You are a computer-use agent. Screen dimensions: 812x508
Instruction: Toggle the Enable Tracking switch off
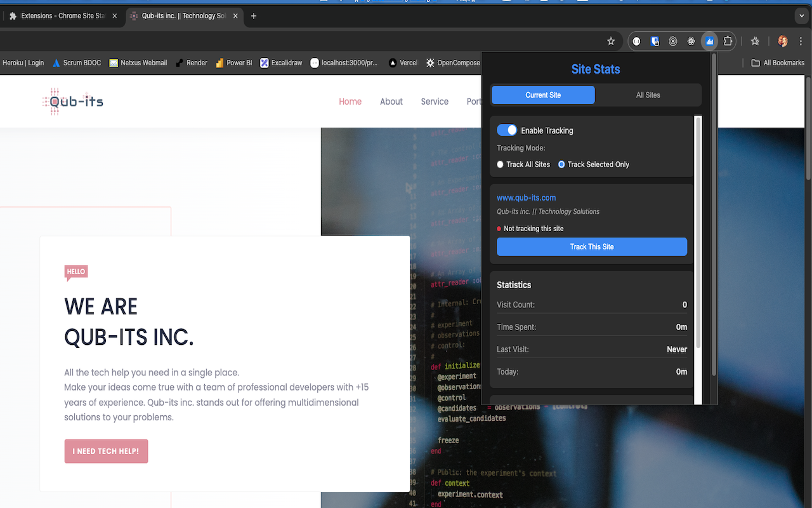click(507, 130)
